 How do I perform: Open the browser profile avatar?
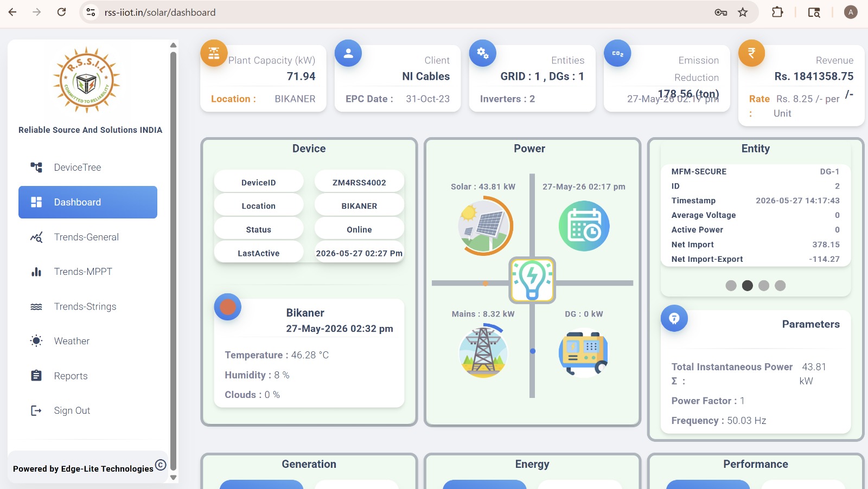pyautogui.click(x=851, y=12)
